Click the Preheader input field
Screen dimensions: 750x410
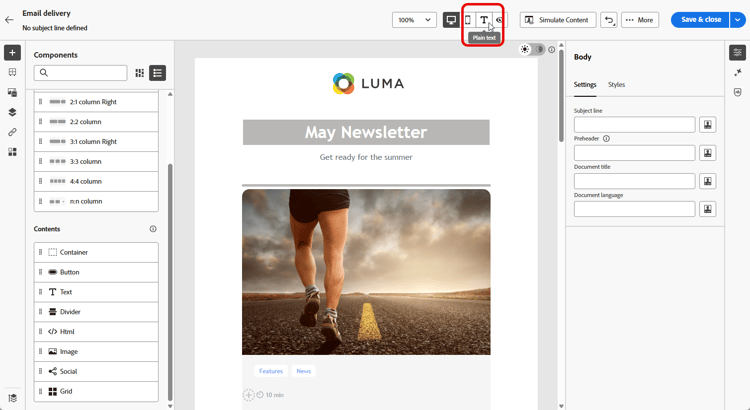[x=634, y=153]
